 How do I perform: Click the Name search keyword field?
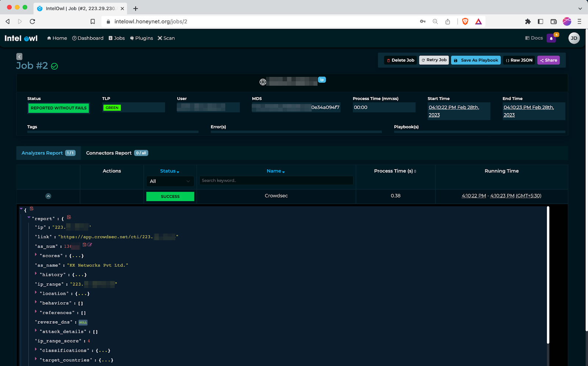(276, 181)
